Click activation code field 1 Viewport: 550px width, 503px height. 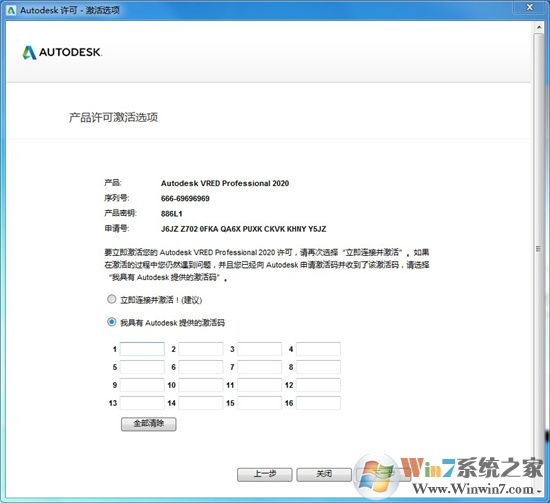point(142,349)
